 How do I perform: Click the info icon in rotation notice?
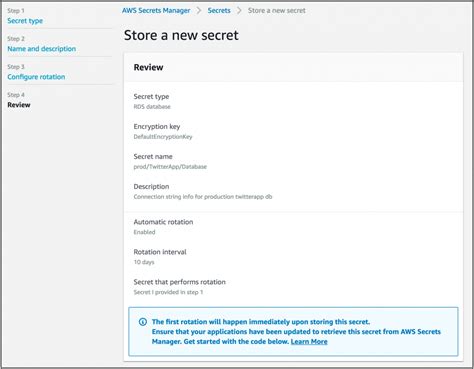point(143,322)
